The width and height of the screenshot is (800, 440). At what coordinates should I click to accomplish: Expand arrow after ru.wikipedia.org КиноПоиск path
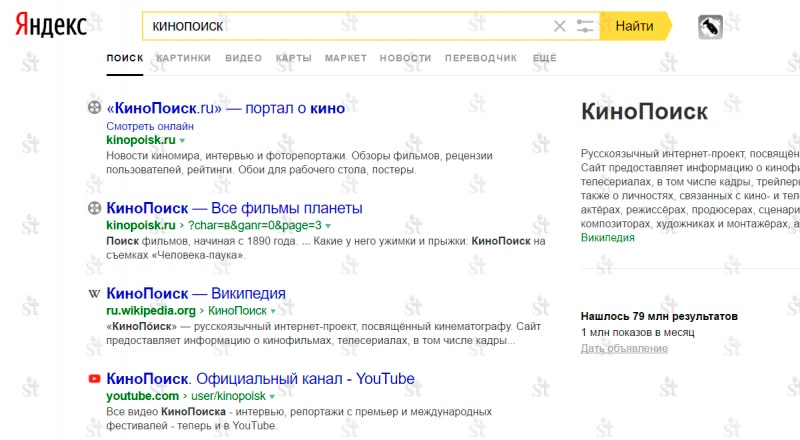273,311
